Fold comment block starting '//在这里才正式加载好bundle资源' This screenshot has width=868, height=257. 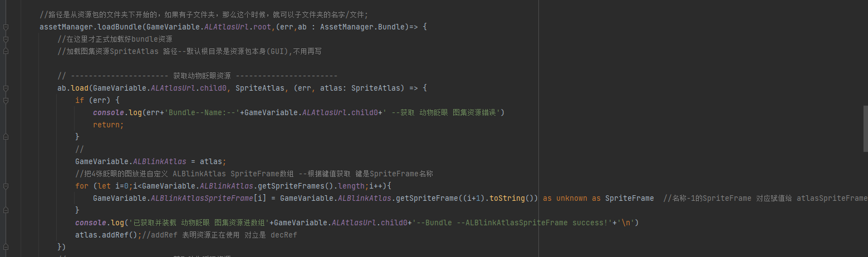6,39
